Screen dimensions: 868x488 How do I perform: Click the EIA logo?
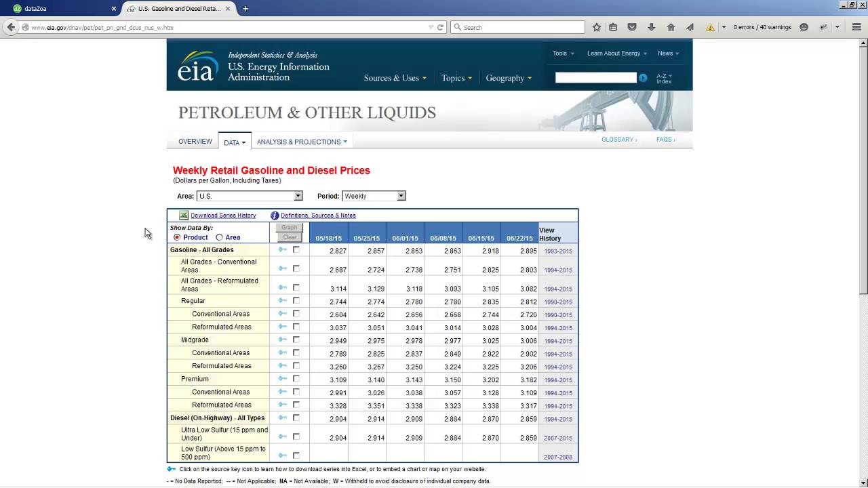tap(198, 66)
